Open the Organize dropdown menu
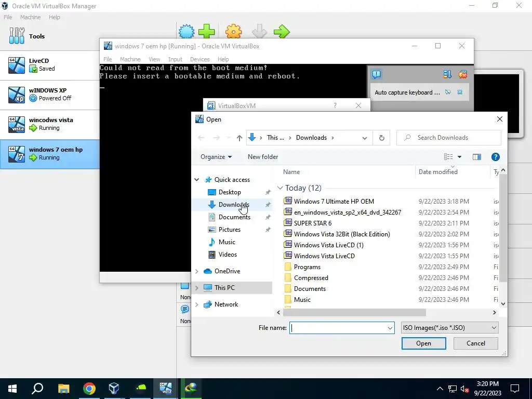 click(x=216, y=157)
